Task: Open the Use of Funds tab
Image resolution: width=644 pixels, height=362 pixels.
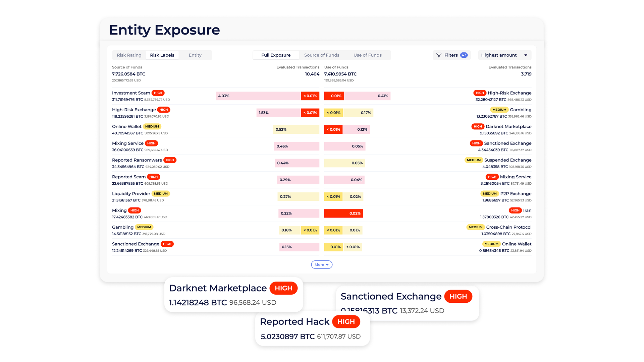Action: 367,55
